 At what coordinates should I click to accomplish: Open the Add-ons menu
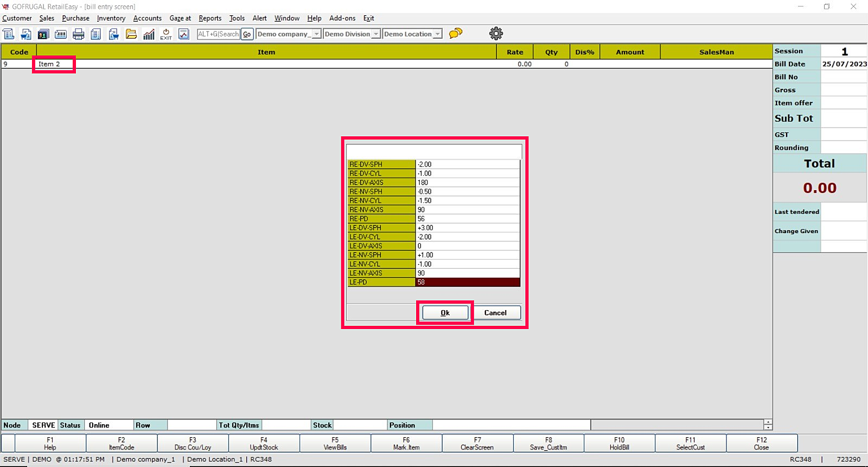(x=342, y=18)
